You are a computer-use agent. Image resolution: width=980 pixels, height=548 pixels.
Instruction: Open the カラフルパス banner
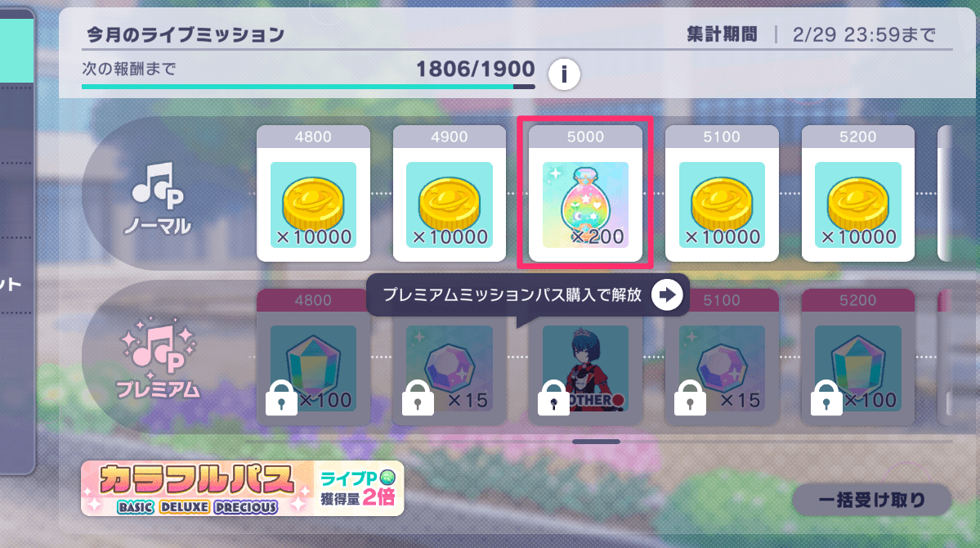click(243, 488)
